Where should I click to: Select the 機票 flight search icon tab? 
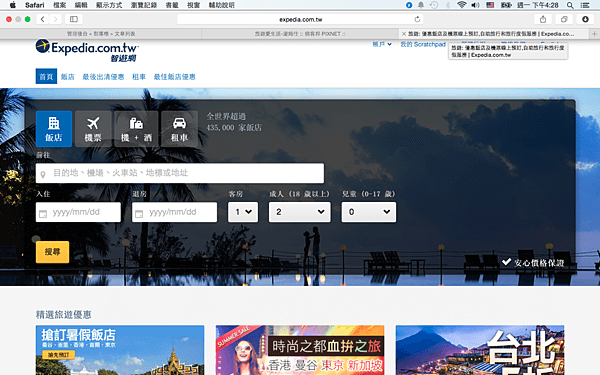[x=93, y=129]
